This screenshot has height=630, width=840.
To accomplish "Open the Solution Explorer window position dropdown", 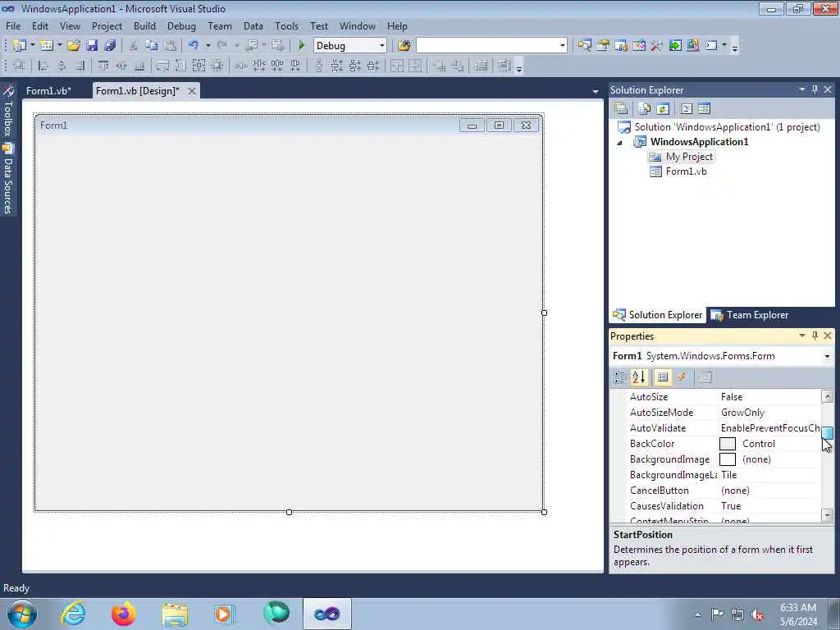I will pyautogui.click(x=802, y=89).
